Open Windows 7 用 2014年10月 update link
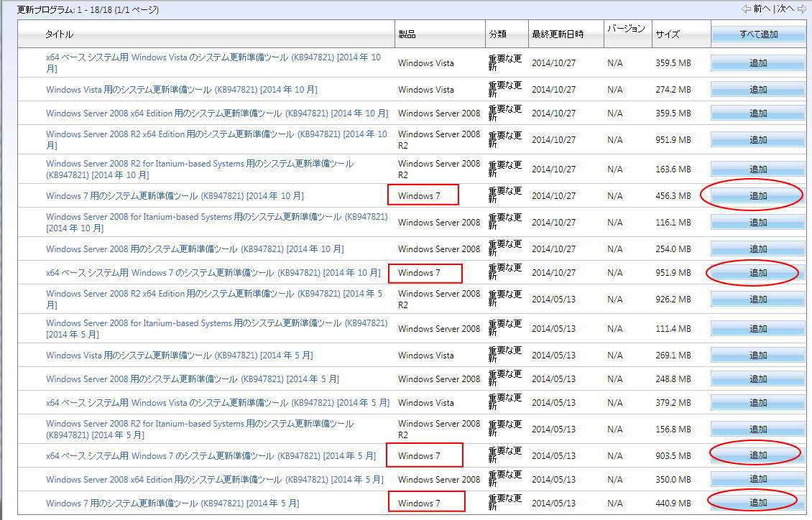 (175, 195)
